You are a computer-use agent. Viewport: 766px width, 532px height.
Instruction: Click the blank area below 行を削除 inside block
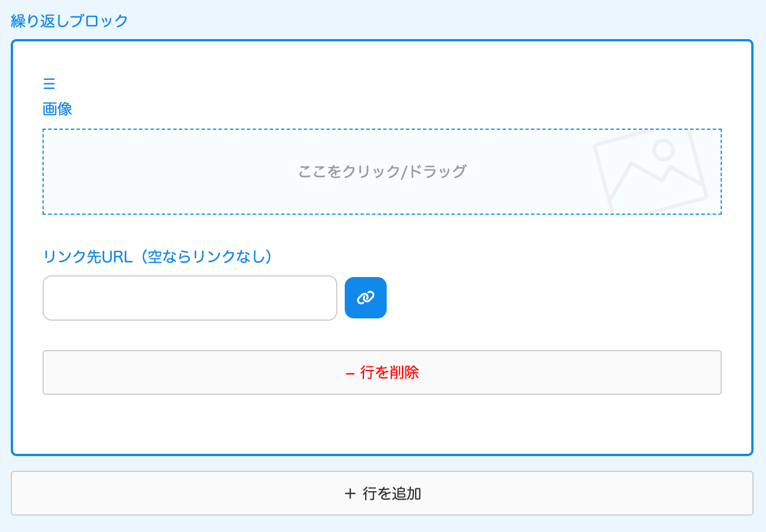[382, 425]
